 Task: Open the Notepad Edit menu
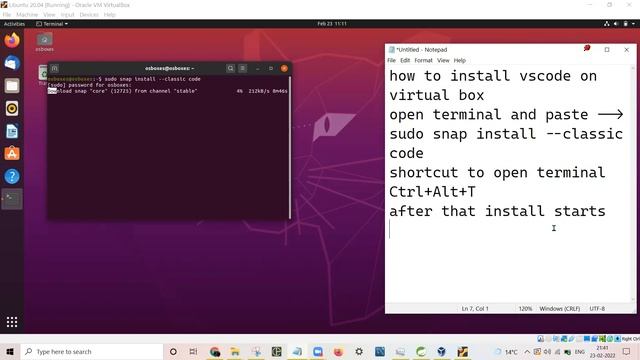point(405,60)
